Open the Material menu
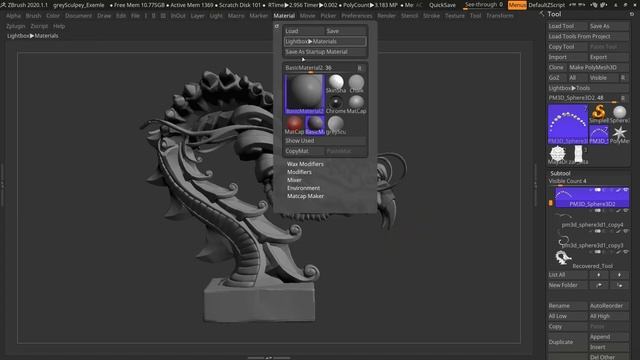This screenshot has height=360, width=640. [x=284, y=16]
